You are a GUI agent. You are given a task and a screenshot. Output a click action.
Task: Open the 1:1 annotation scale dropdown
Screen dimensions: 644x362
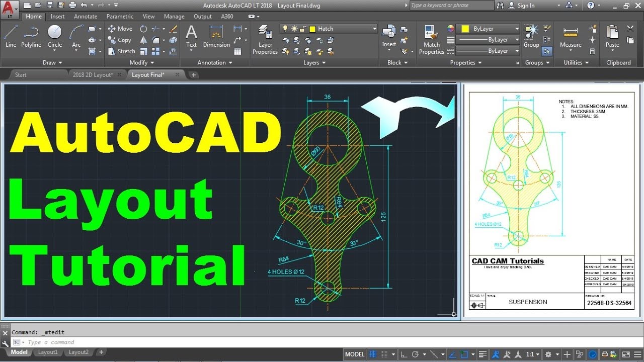[533, 354]
